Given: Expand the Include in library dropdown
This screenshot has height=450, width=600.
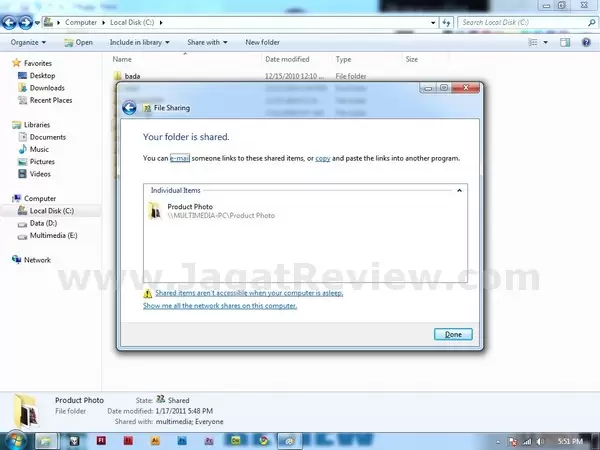Looking at the screenshot, I should tap(139, 42).
